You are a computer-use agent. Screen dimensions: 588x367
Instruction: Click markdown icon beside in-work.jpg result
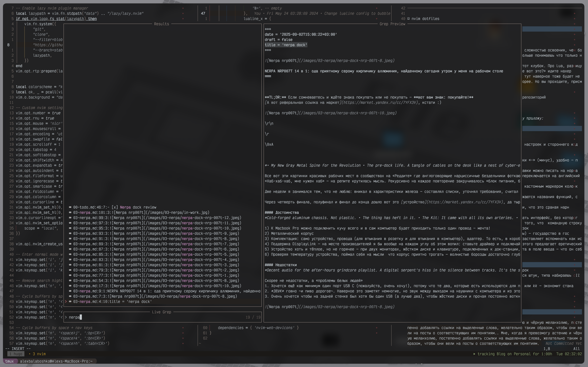pos(70,212)
